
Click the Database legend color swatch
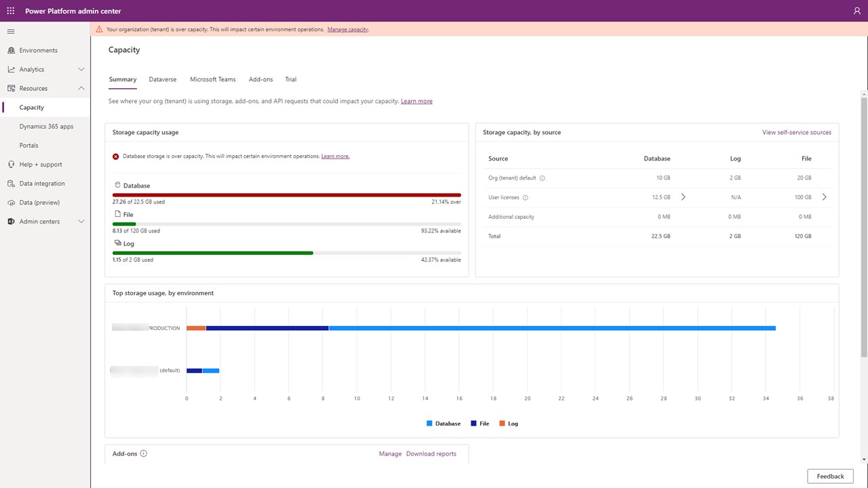point(429,424)
